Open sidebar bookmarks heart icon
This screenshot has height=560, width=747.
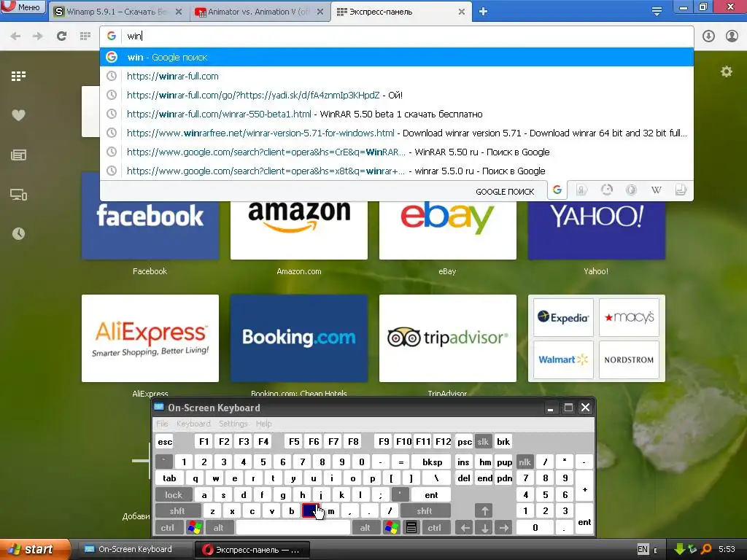point(18,115)
